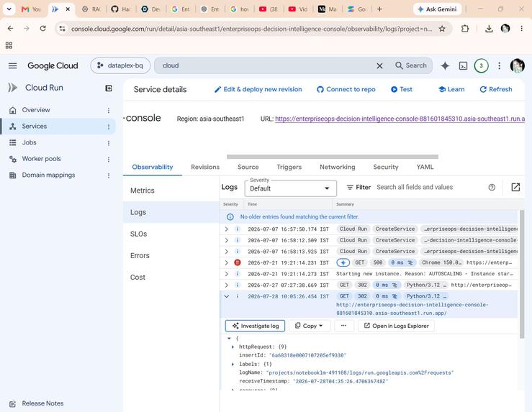Expand log entry at 16:58:12.509
The image size is (532, 412).
(226, 240)
